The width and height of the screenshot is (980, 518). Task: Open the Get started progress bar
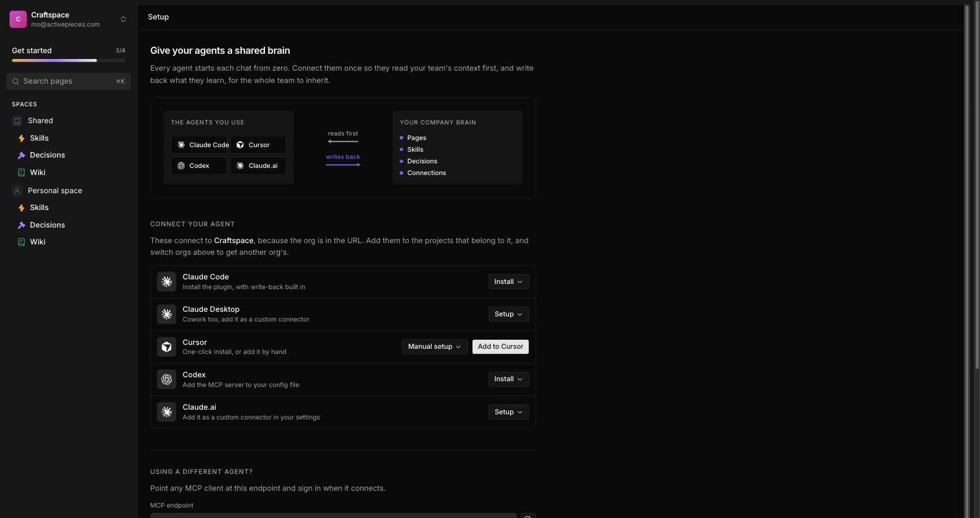(69, 60)
